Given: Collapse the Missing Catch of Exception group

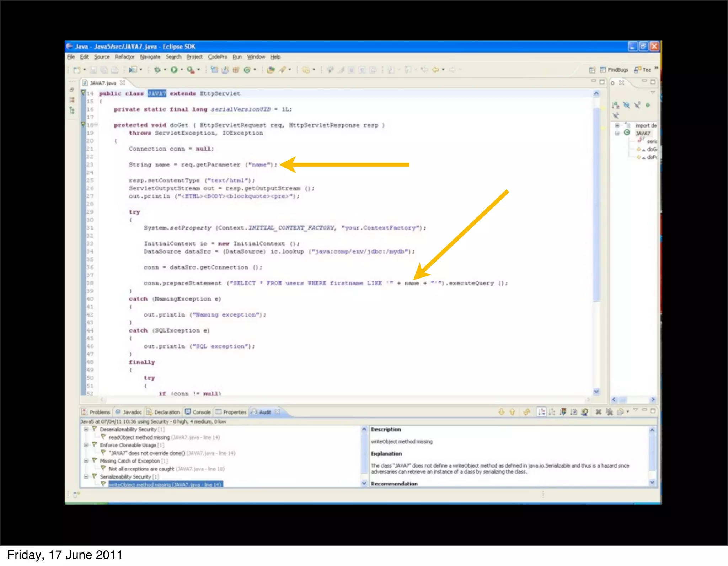Looking at the screenshot, I should [x=86, y=461].
